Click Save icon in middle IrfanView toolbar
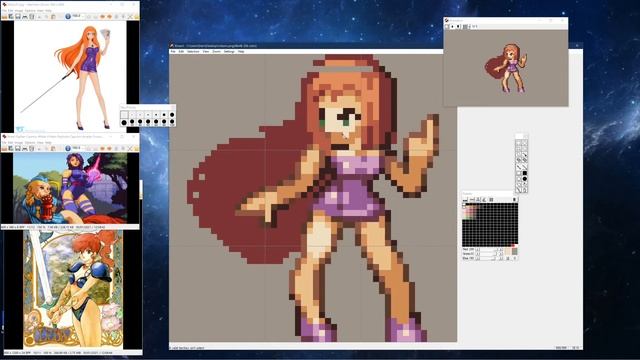Screen dimensions: 640x360 18,148
